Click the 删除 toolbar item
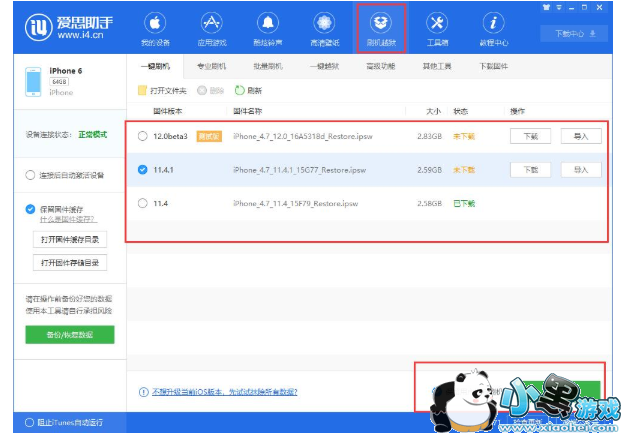Viewport: 622px width, 436px height. (211, 90)
